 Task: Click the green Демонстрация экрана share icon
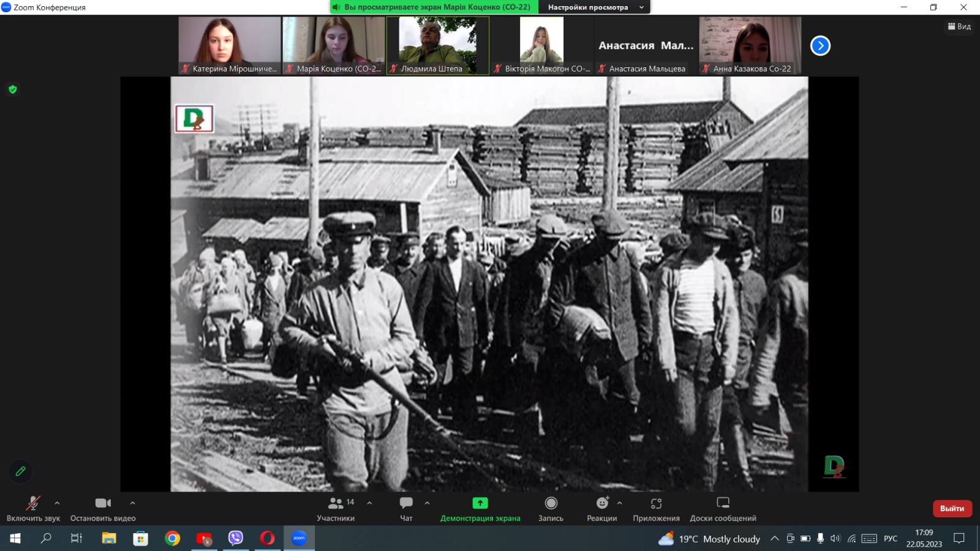(x=480, y=503)
